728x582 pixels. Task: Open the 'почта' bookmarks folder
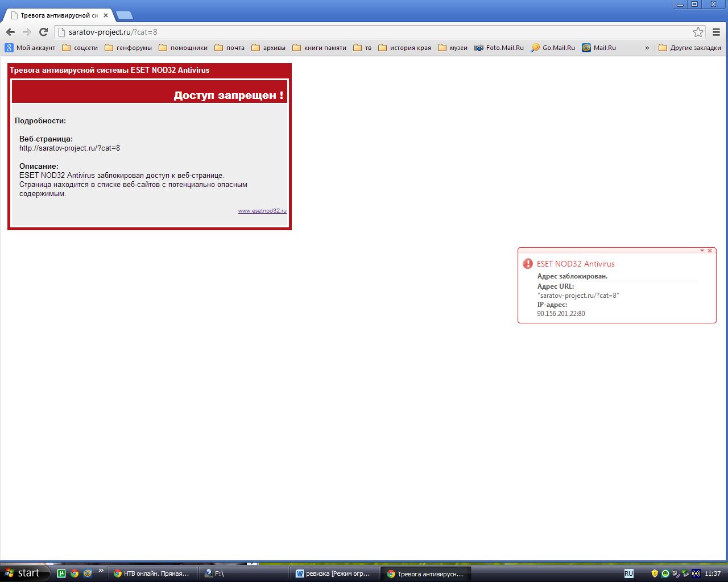pyautogui.click(x=229, y=48)
